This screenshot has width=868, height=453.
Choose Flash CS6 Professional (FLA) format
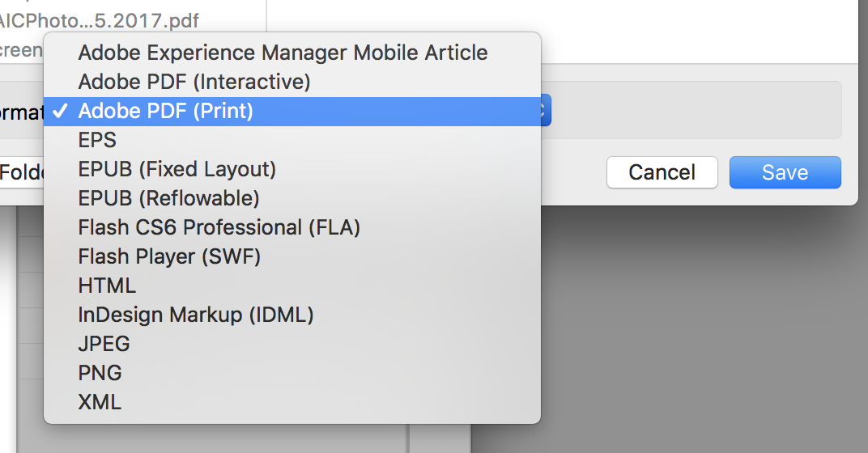292,227
